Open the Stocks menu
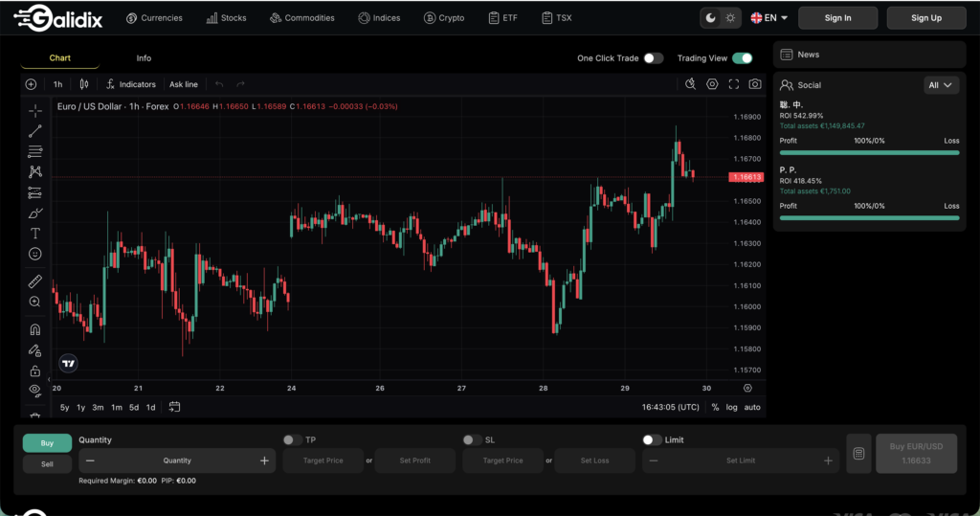This screenshot has height=516, width=980. tap(226, 18)
